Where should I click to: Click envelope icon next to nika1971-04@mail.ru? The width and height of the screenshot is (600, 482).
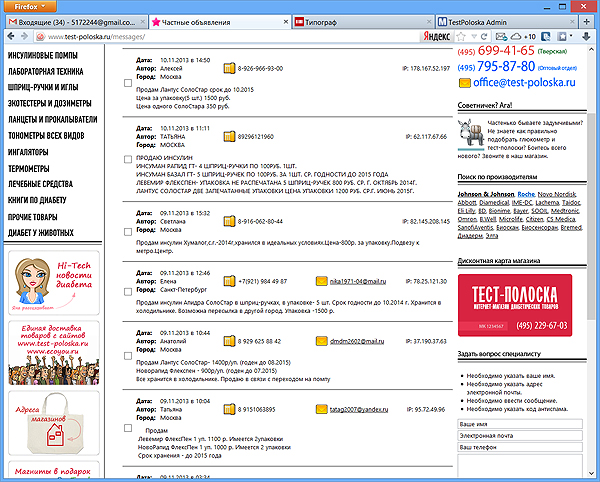[321, 281]
